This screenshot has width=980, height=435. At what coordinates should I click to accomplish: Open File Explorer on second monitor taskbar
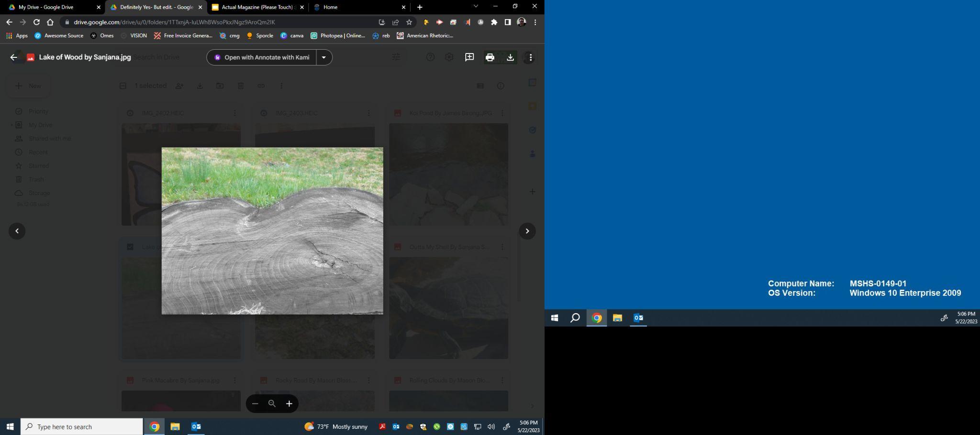pyautogui.click(x=617, y=318)
